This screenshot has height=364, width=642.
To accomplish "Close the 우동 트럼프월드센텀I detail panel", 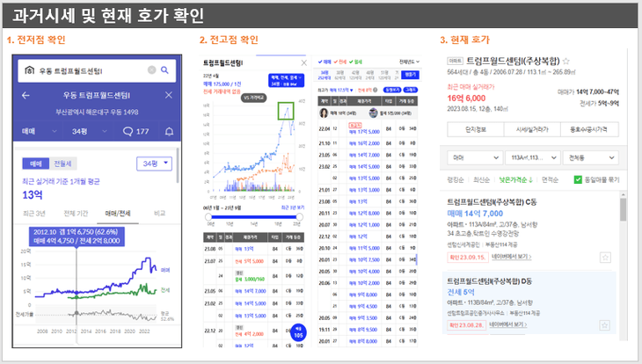I will click(x=169, y=95).
